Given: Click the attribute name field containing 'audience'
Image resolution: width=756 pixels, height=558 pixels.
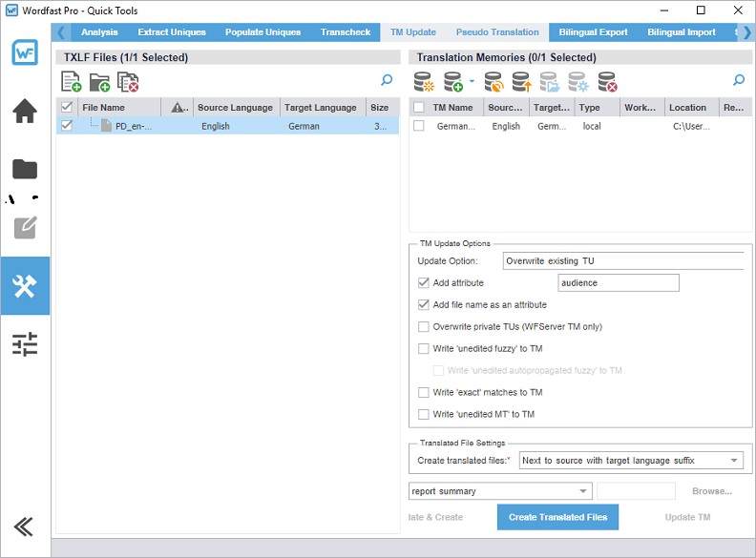Looking at the screenshot, I should click(618, 282).
